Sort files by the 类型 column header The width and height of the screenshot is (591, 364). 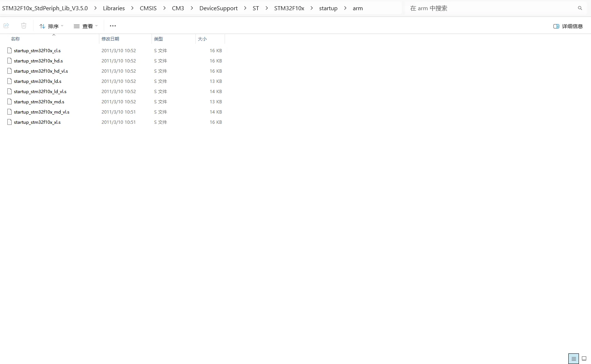coord(159,39)
